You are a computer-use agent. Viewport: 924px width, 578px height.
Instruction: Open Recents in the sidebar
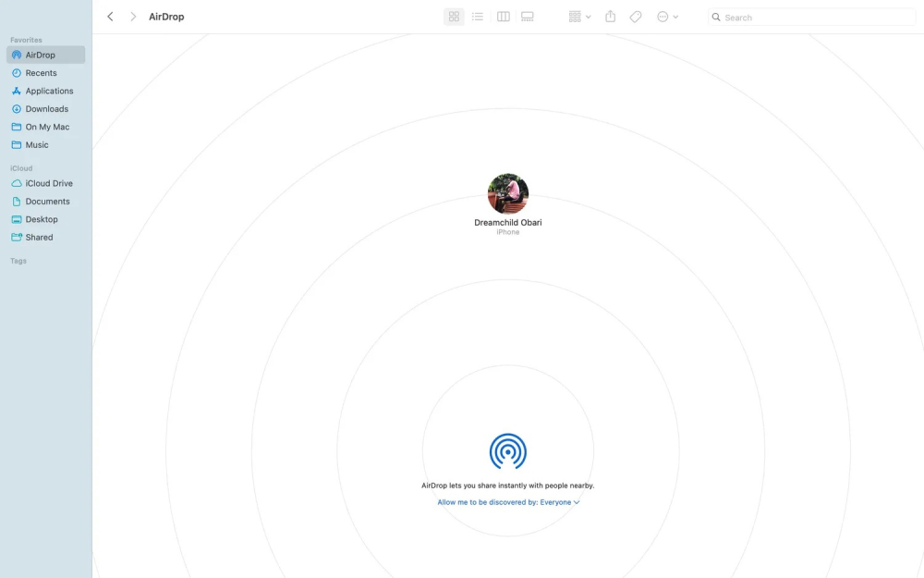click(41, 73)
